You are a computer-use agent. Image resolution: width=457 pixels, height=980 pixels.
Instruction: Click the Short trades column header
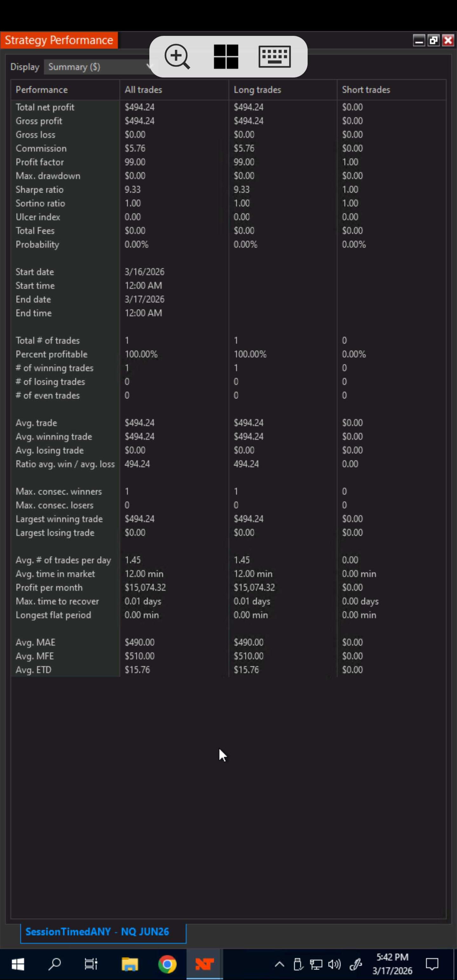(366, 90)
